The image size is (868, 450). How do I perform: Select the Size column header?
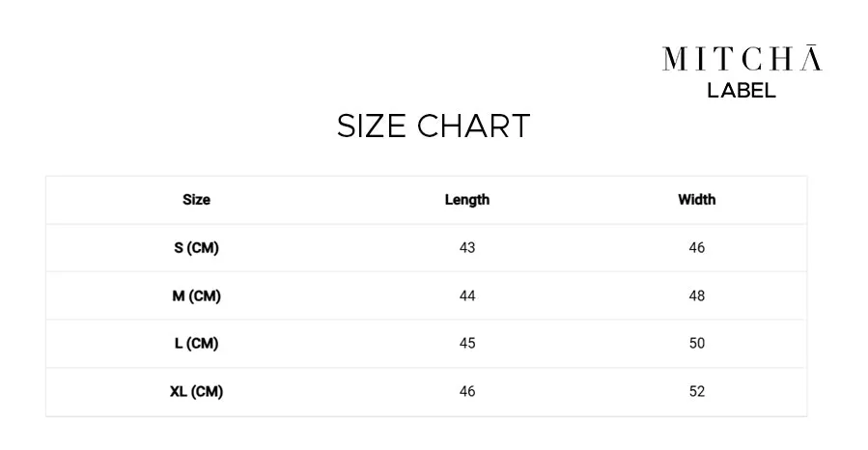point(197,200)
